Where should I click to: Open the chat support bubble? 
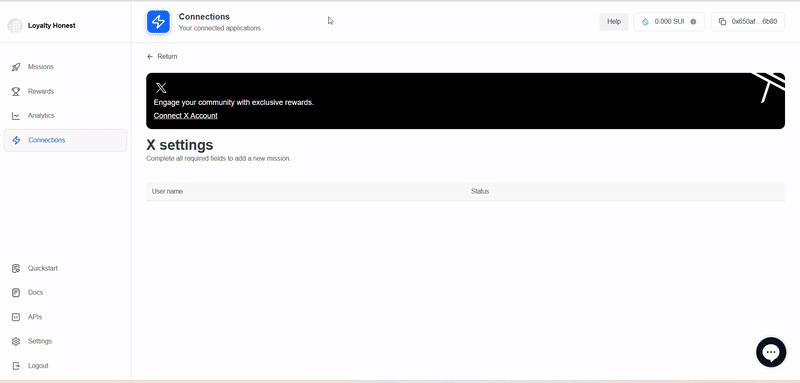coord(771,352)
